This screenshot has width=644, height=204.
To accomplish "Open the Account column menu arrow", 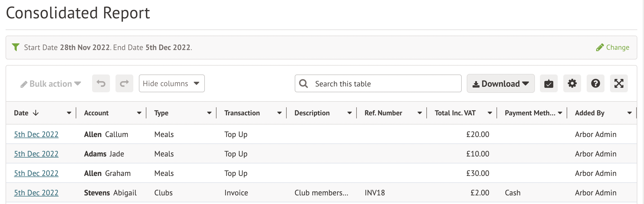I will click(x=139, y=113).
